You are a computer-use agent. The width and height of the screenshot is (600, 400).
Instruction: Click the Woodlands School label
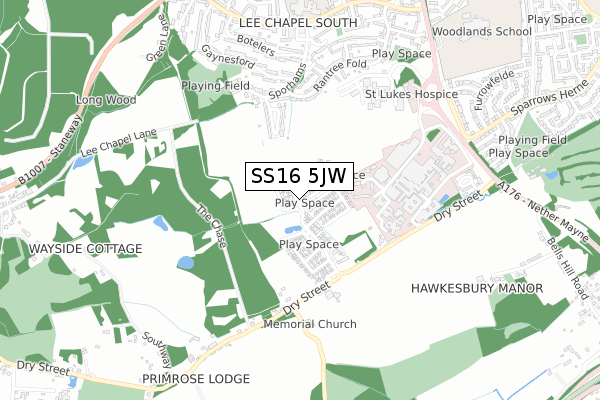[x=482, y=31]
